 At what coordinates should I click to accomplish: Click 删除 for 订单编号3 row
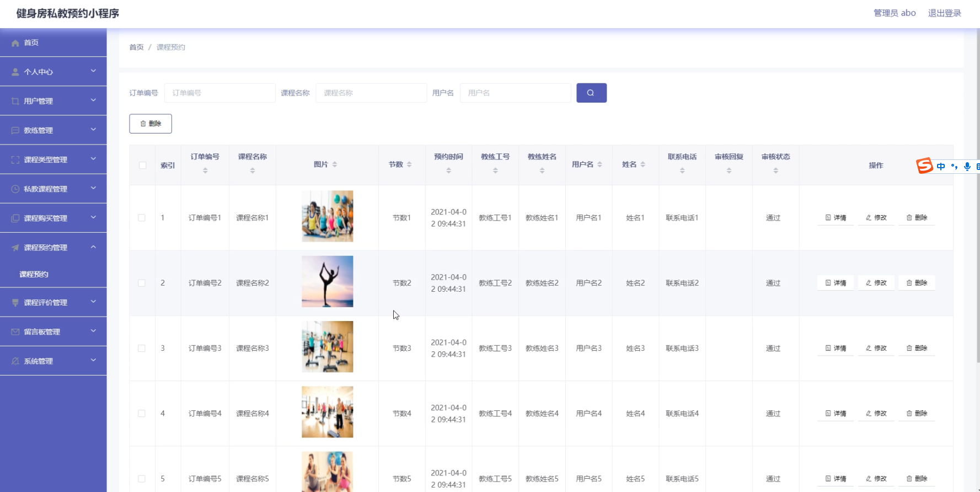click(x=917, y=348)
